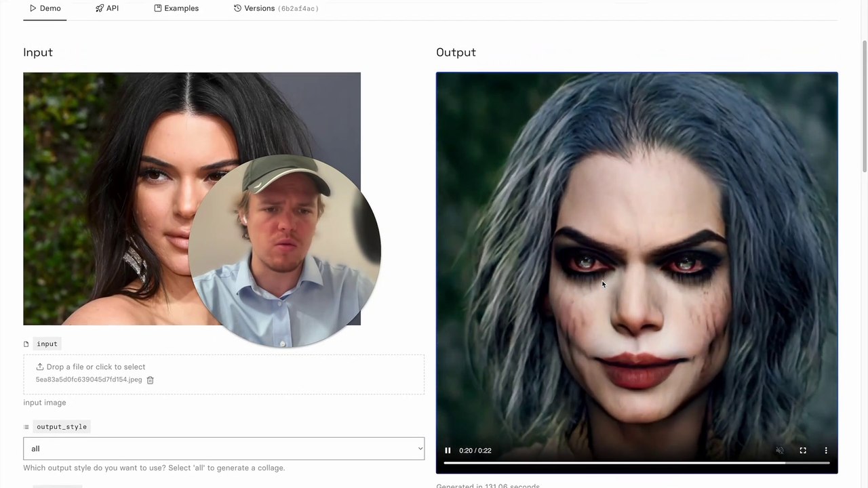Click the API rocket icon

click(100, 8)
